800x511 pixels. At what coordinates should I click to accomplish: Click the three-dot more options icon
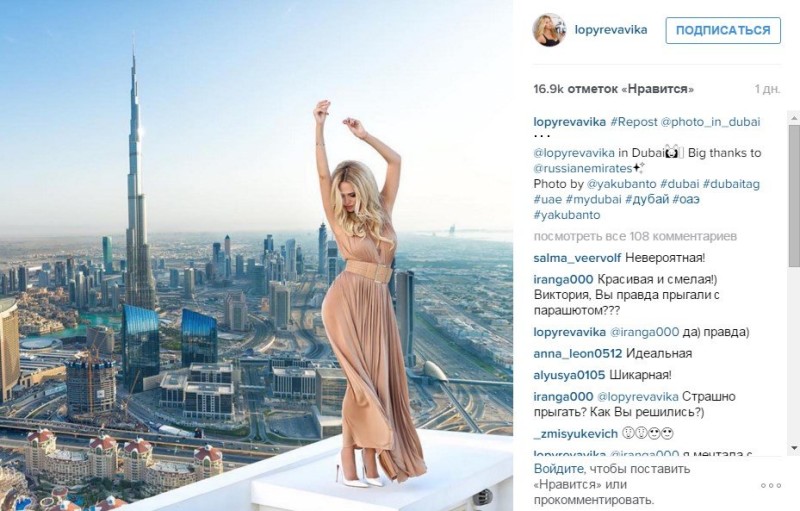tap(770, 486)
